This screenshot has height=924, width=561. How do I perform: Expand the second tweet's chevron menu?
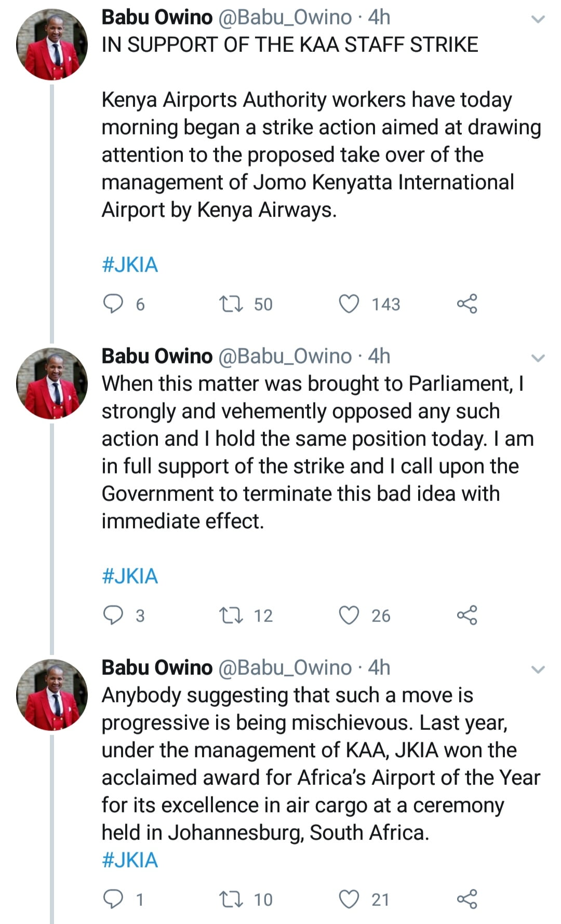(538, 358)
